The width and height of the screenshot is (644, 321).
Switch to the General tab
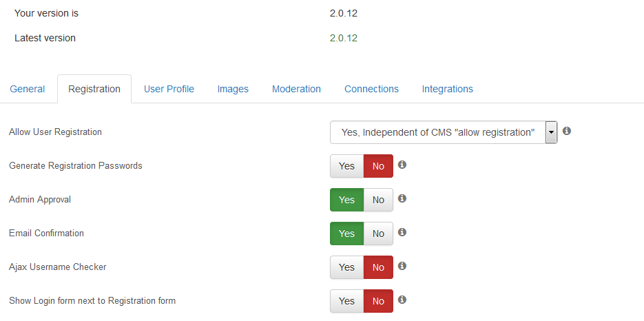28,89
